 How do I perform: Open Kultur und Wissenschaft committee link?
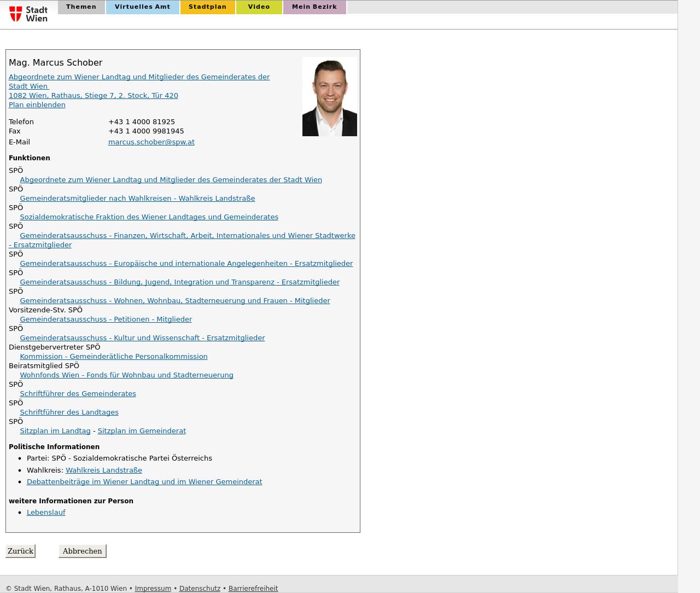point(142,338)
